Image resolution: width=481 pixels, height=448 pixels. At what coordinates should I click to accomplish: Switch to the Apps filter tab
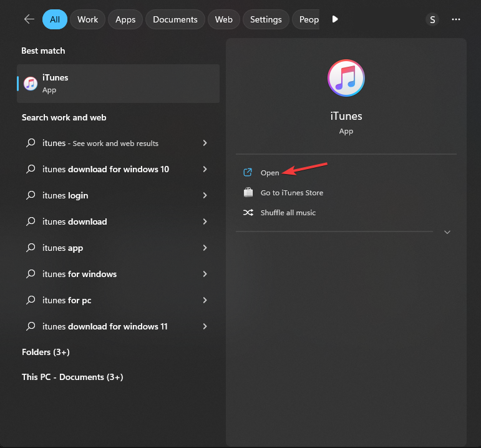(x=125, y=19)
